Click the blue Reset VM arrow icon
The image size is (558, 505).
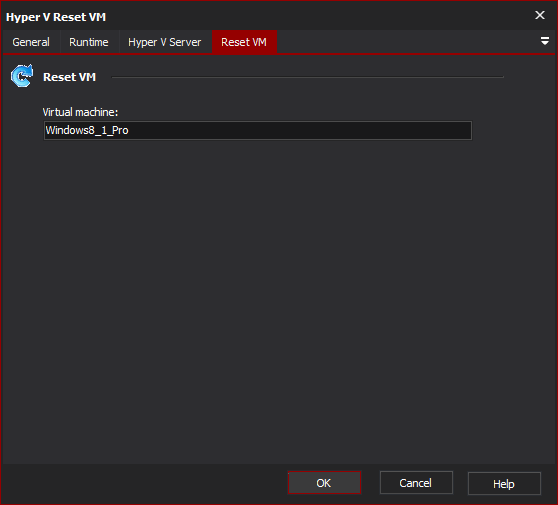(x=22, y=76)
